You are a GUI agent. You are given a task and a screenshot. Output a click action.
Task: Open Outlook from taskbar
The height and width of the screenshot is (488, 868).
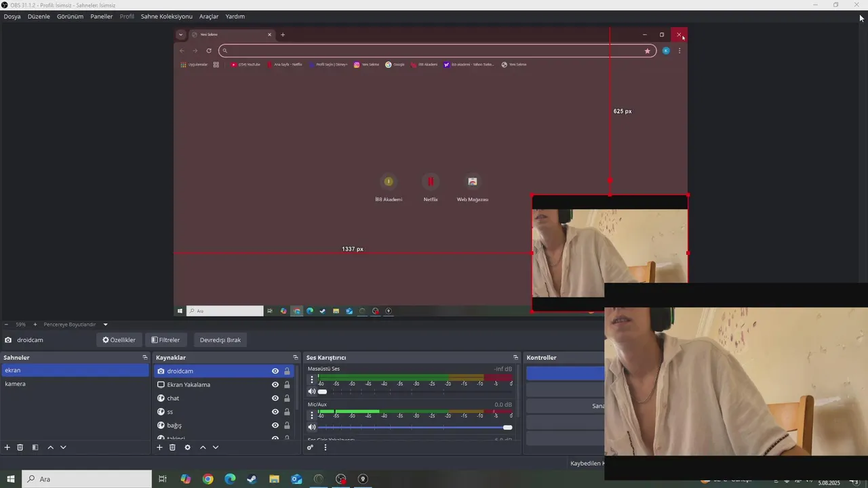pyautogui.click(x=296, y=479)
